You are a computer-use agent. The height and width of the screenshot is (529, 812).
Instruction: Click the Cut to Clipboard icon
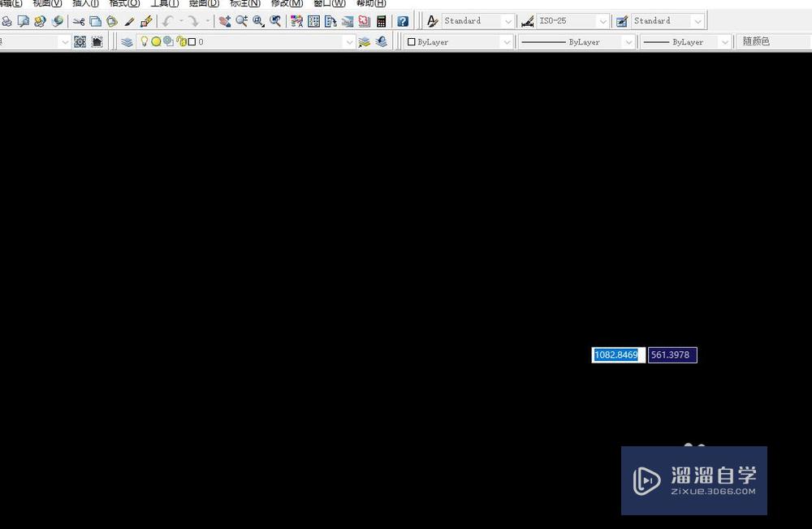79,21
